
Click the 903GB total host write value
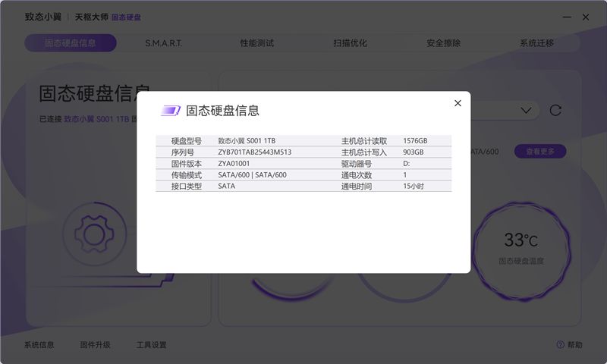pyautogui.click(x=413, y=152)
